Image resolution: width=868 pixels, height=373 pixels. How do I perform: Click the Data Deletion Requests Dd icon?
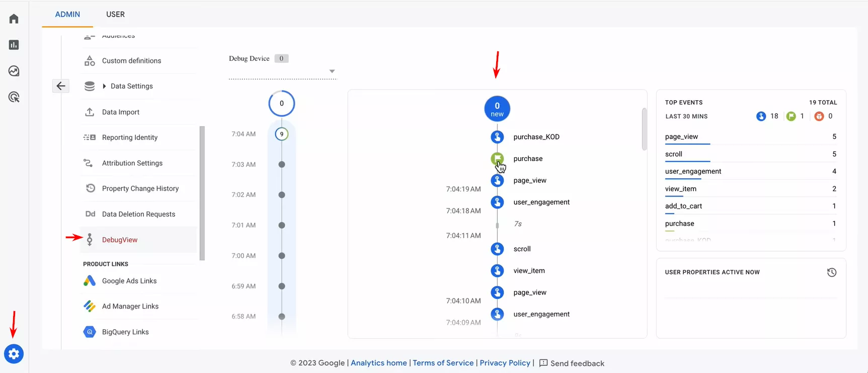tap(90, 214)
